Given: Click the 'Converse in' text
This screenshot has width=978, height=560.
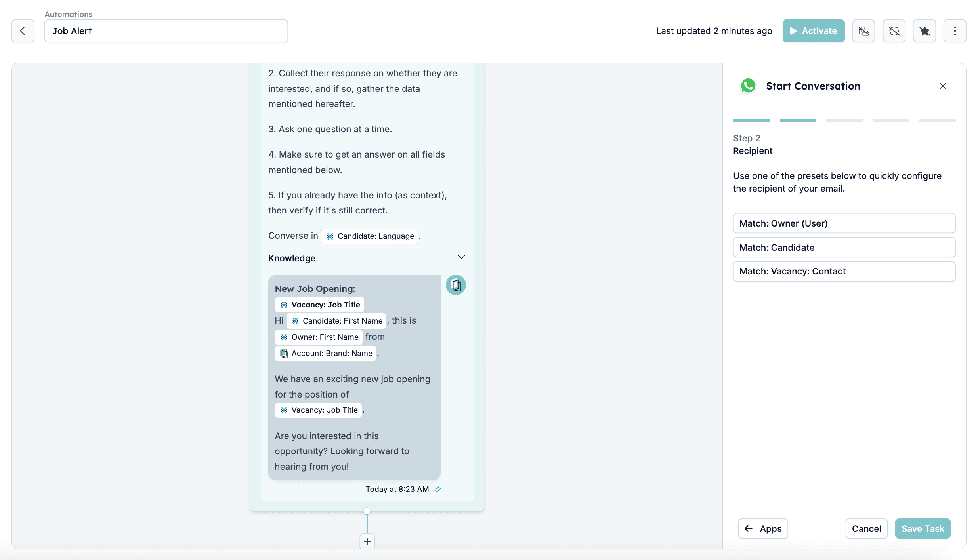Looking at the screenshot, I should coord(293,236).
